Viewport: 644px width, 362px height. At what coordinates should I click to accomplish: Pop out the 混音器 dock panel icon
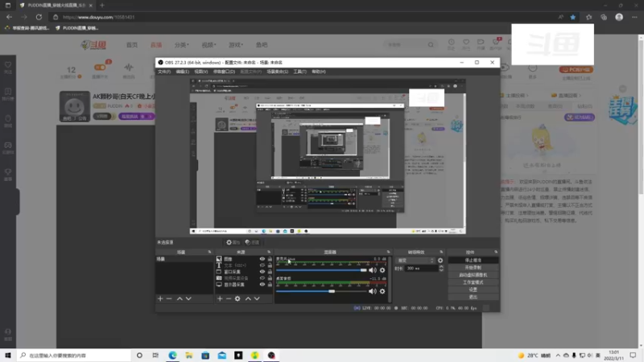(388, 252)
